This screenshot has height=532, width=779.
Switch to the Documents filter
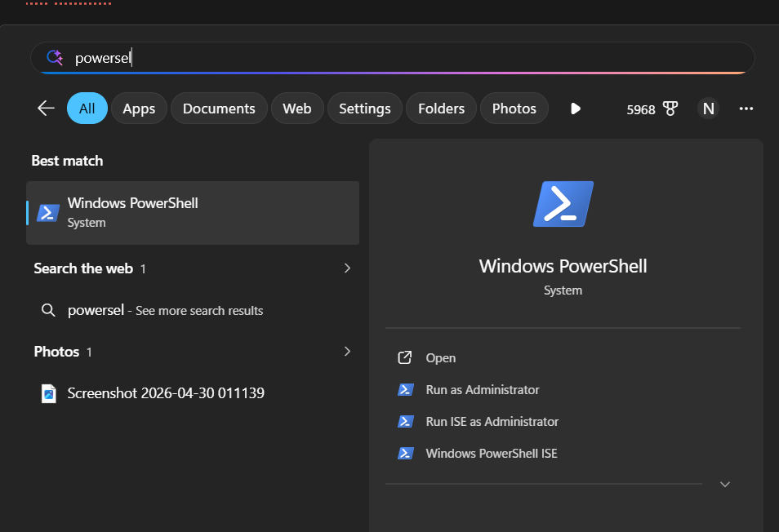pyautogui.click(x=219, y=109)
